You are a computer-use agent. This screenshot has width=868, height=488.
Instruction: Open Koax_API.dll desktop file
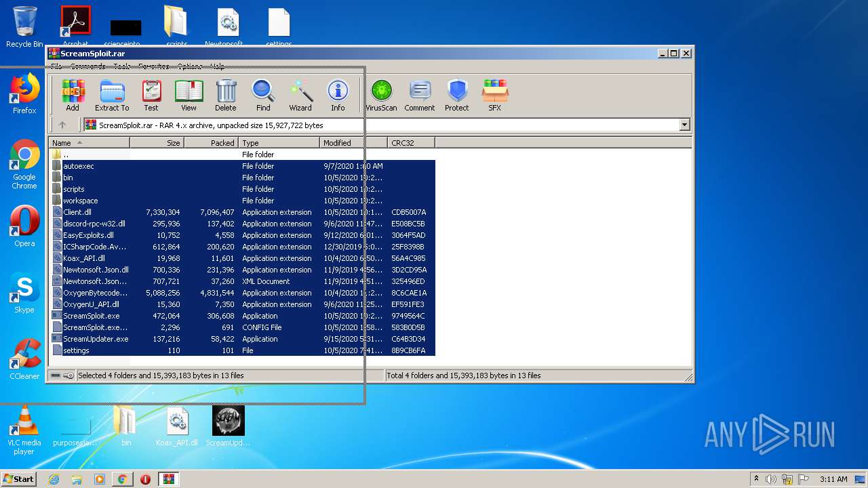[177, 426]
